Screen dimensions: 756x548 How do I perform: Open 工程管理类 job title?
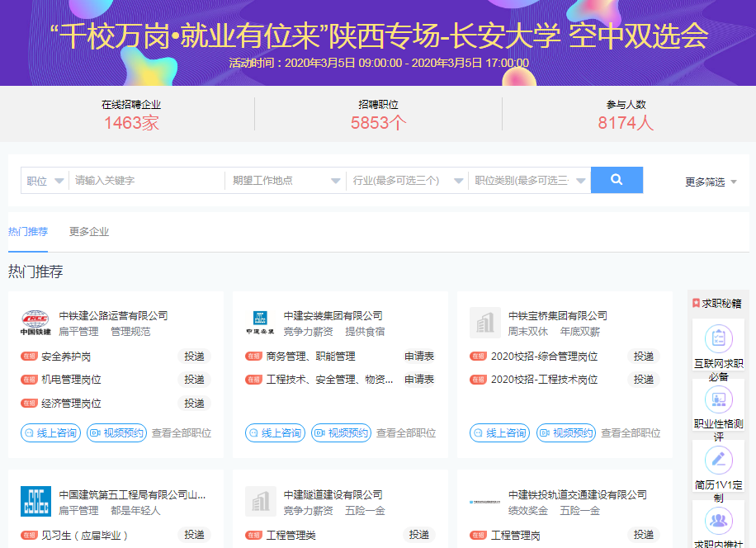tap(291, 535)
